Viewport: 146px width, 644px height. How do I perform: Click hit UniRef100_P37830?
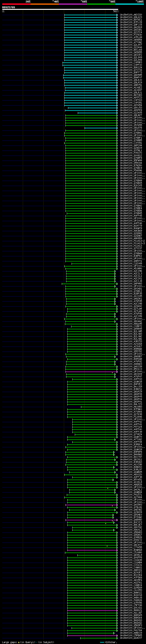[131, 35]
